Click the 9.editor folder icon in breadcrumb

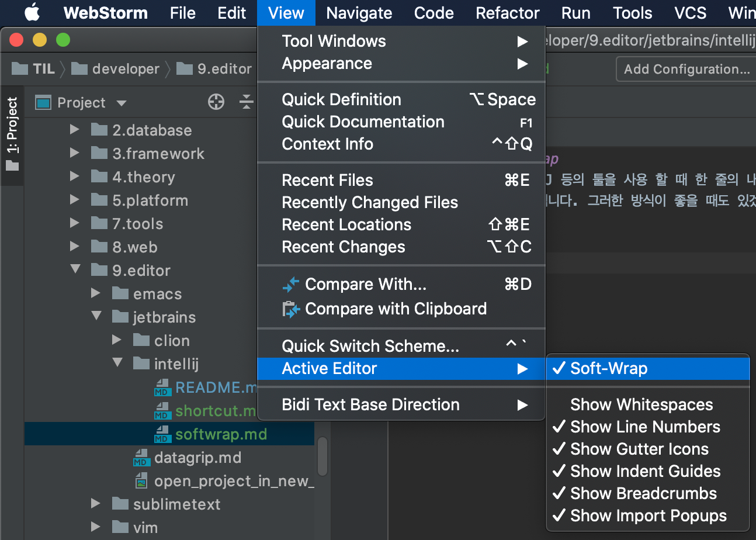(185, 69)
